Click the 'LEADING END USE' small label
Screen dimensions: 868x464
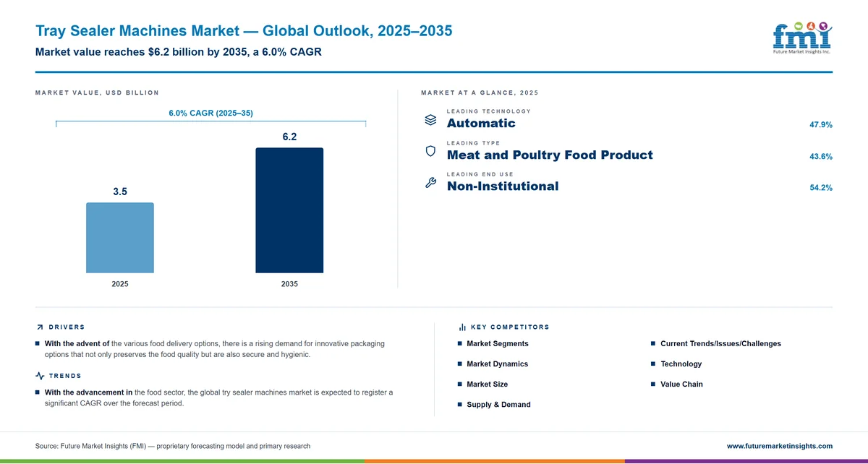click(x=480, y=174)
